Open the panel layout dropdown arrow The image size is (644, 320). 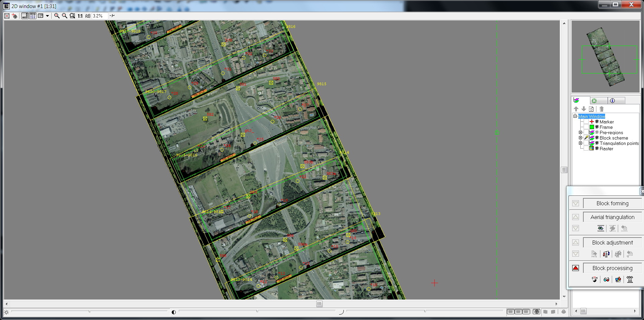pos(47,16)
